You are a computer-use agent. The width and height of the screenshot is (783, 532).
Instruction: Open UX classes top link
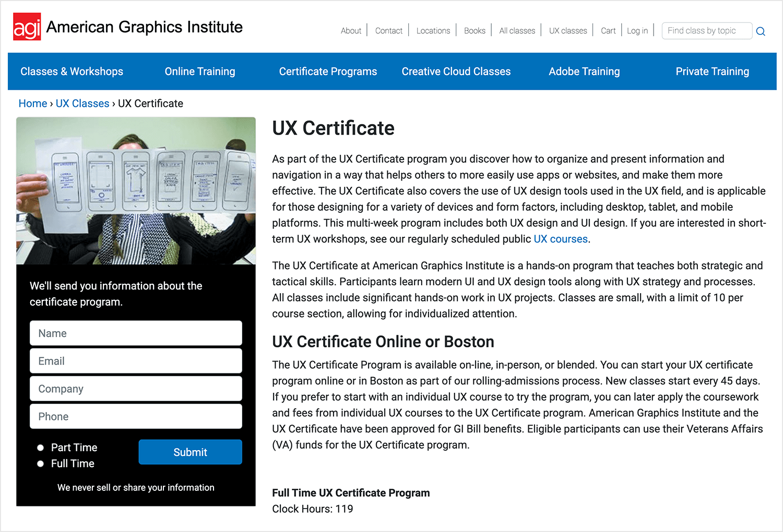point(568,31)
